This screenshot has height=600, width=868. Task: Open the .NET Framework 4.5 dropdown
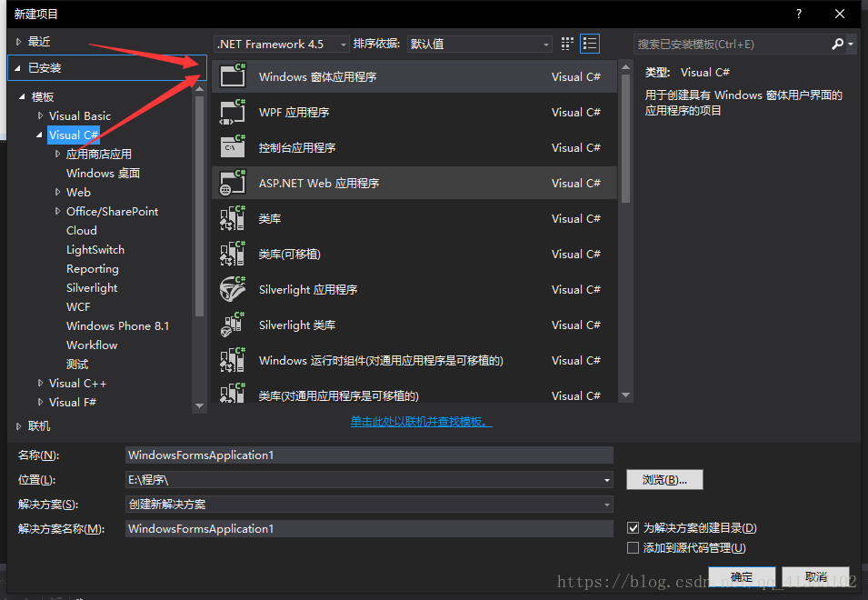[x=281, y=44]
